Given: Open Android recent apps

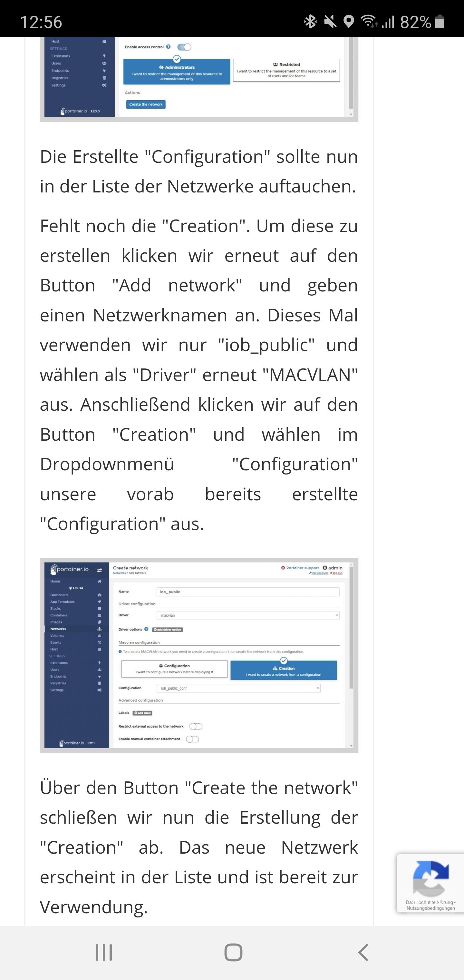Looking at the screenshot, I should click(x=104, y=952).
